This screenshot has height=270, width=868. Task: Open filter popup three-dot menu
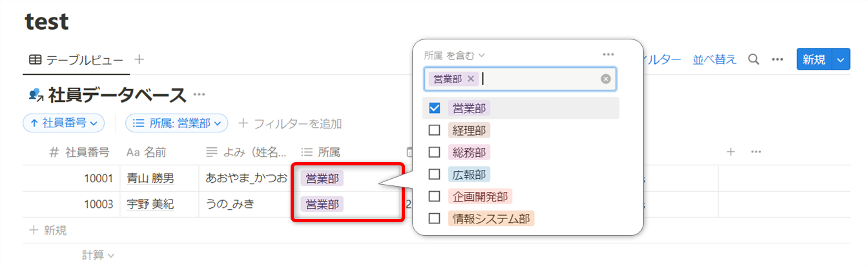(608, 55)
